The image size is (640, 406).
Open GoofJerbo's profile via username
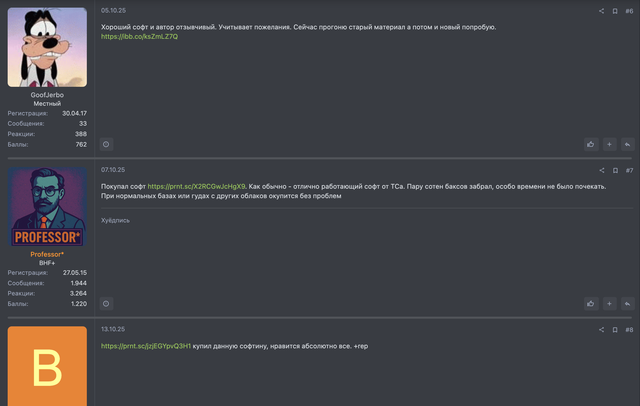click(x=47, y=95)
